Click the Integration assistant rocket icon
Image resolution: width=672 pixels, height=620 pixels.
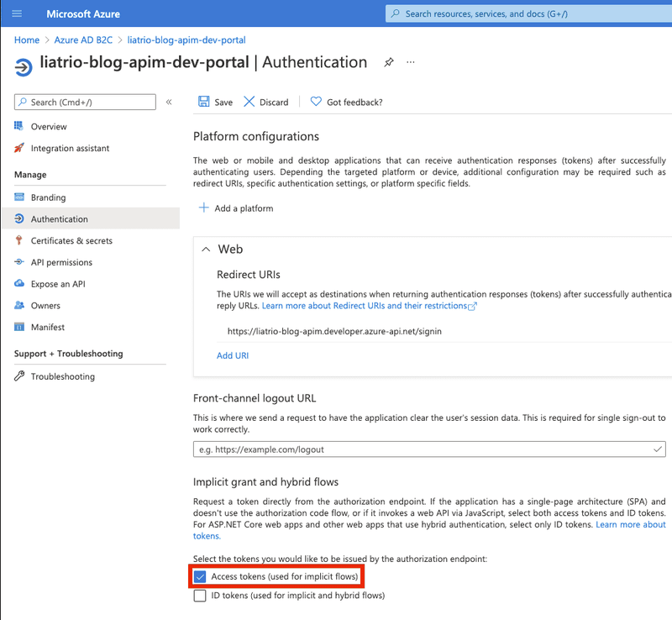(x=18, y=148)
